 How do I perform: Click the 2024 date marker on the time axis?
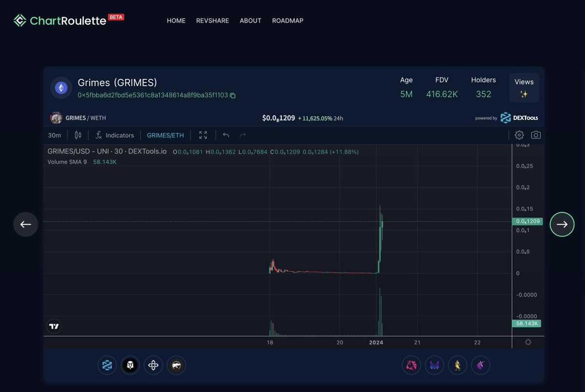pos(376,342)
